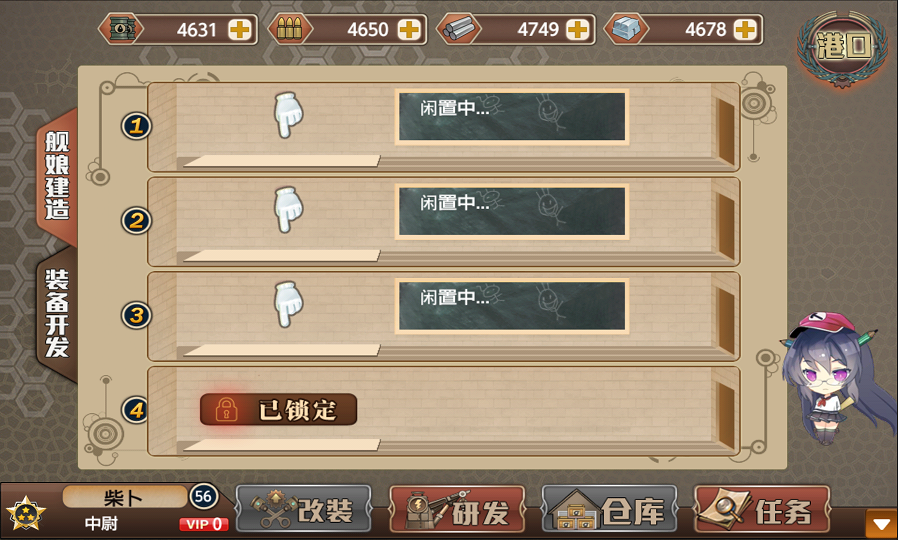Switch to 舰娘建造 tab
The width and height of the screenshot is (898, 540).
57,176
